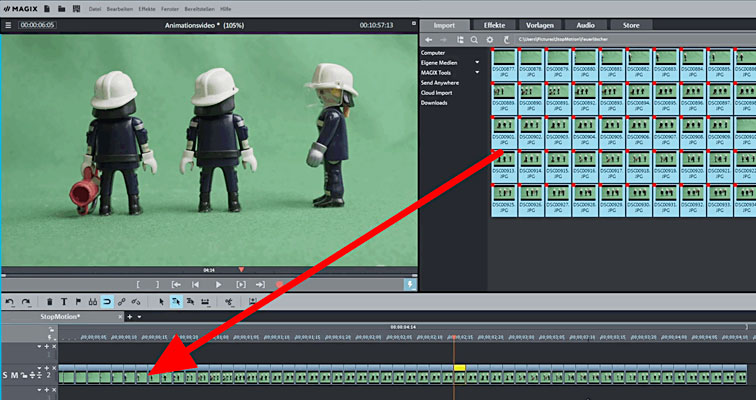Click the trash delete icon
This screenshot has height=400, width=756.
click(50, 301)
